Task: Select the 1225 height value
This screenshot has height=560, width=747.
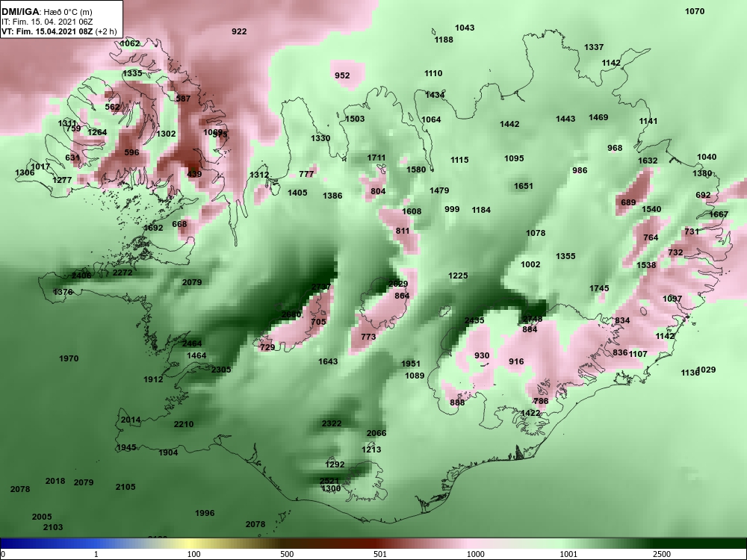Action: [x=458, y=276]
